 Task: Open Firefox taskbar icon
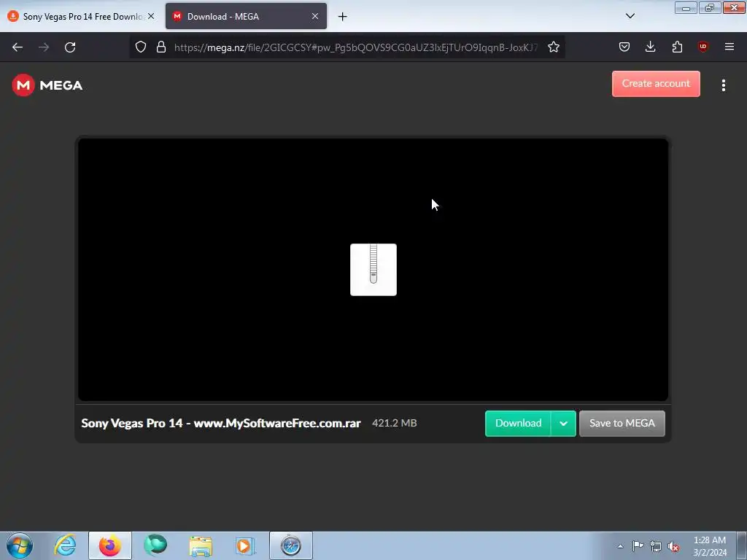(x=110, y=545)
